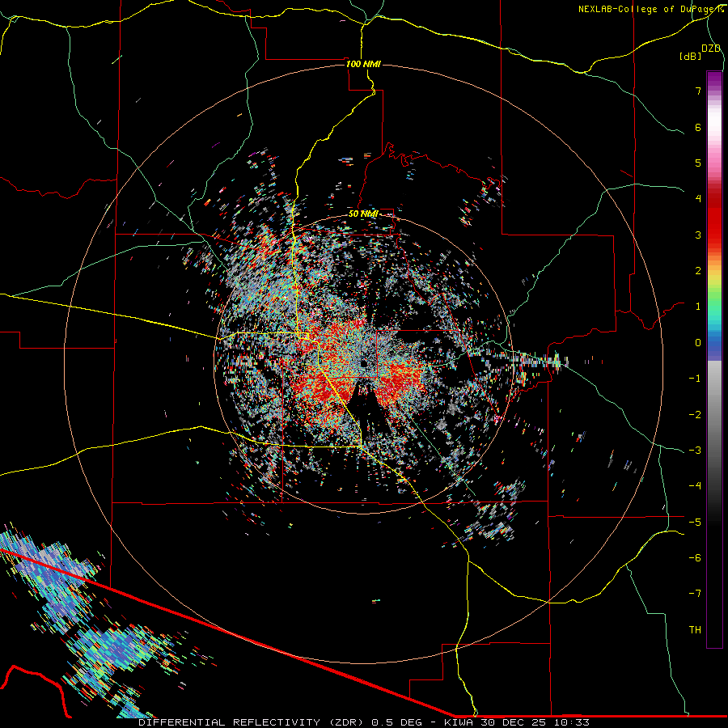Click the TH label on colorbar
Image resolution: width=728 pixels, height=728 pixels.
tap(695, 629)
